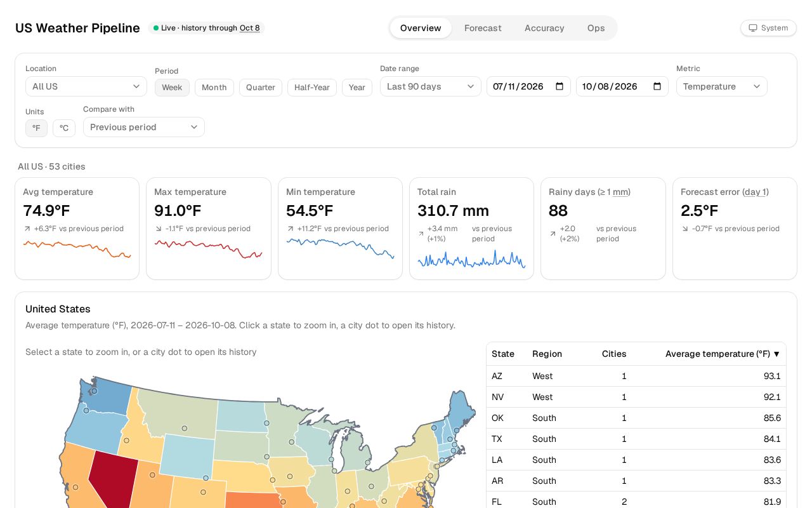Click the blue Washington state on map
Viewport: 812px width, 508px height.
point(109,395)
